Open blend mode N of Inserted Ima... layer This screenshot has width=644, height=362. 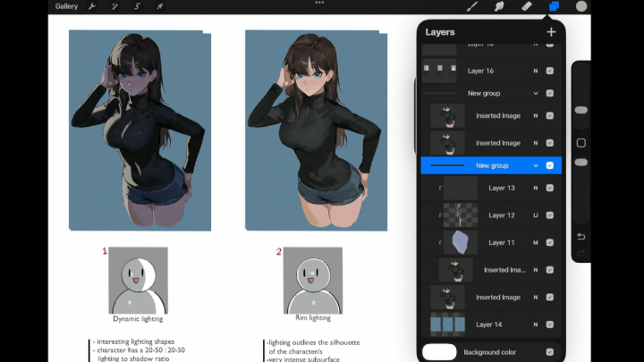click(536, 270)
